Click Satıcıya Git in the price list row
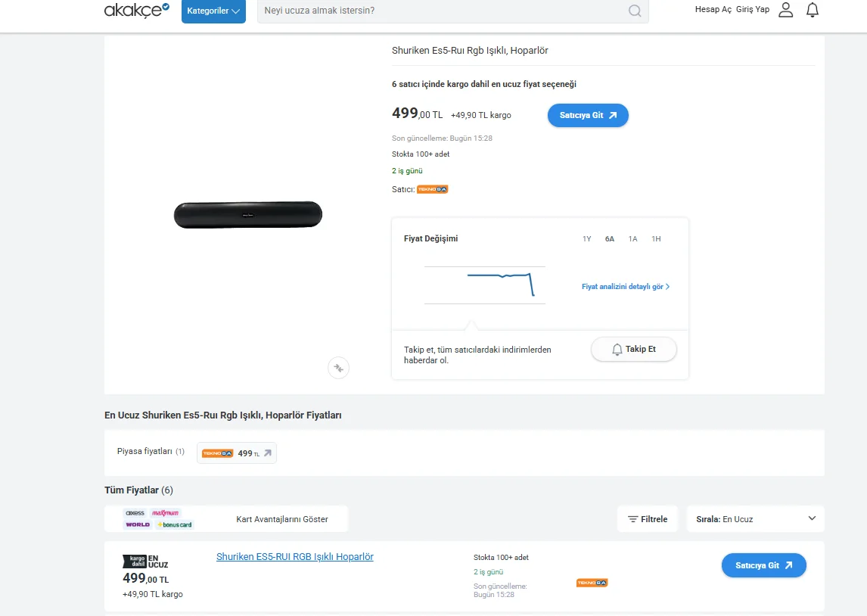The width and height of the screenshot is (867, 616). [x=763, y=565]
